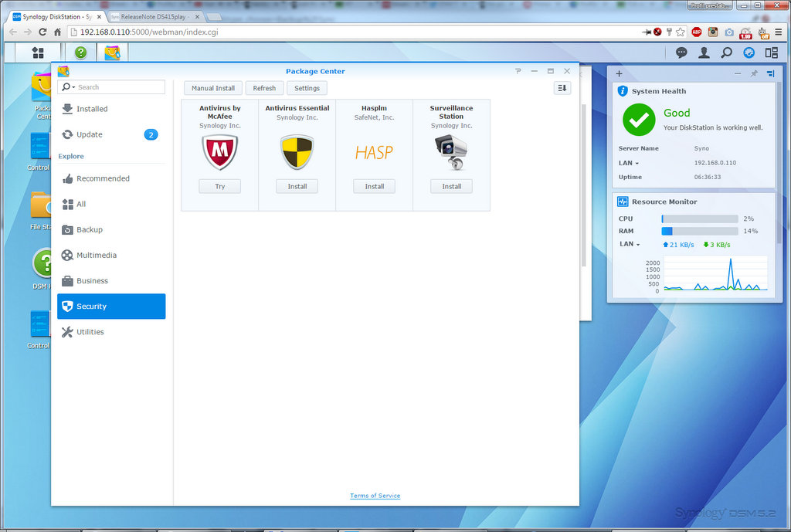Expand the LAN dropdown in System Health
This screenshot has width=791, height=532.
click(629, 163)
